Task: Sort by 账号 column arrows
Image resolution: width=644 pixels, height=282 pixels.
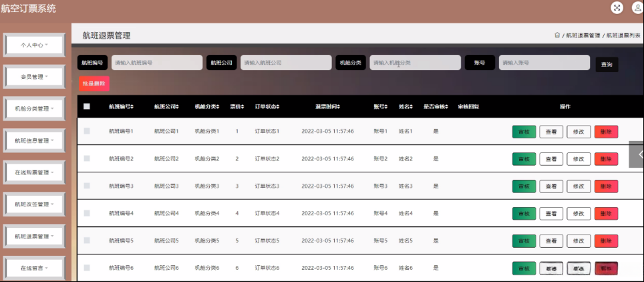Action: coord(386,106)
